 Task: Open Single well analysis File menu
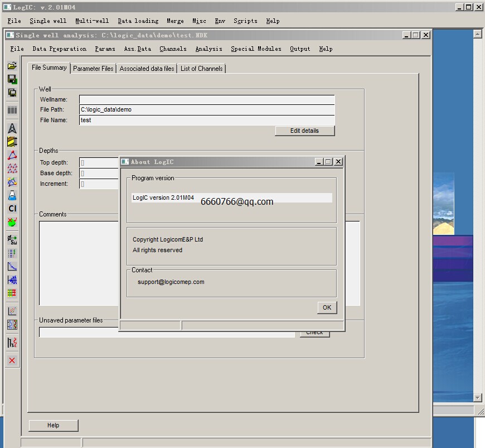pos(17,49)
